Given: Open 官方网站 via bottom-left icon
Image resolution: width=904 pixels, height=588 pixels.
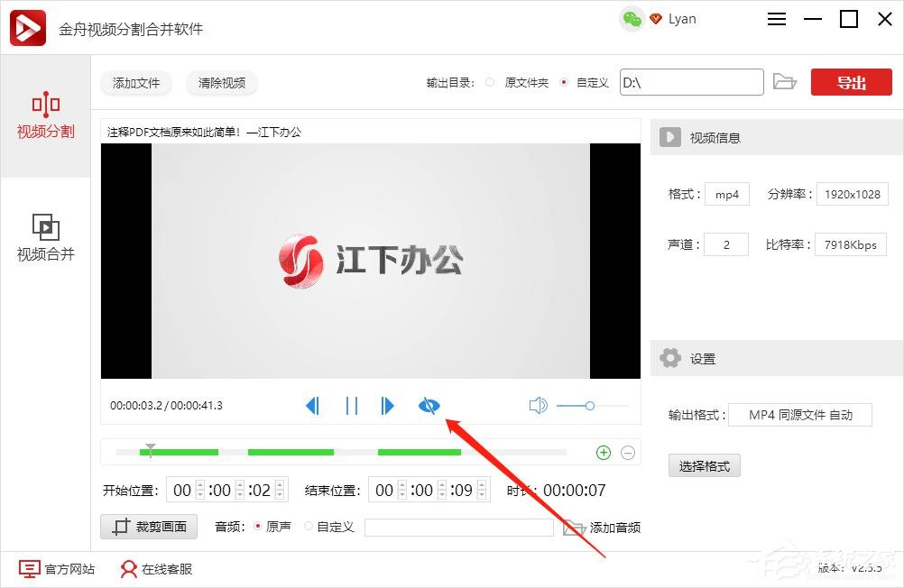Looking at the screenshot, I should pyautogui.click(x=31, y=570).
